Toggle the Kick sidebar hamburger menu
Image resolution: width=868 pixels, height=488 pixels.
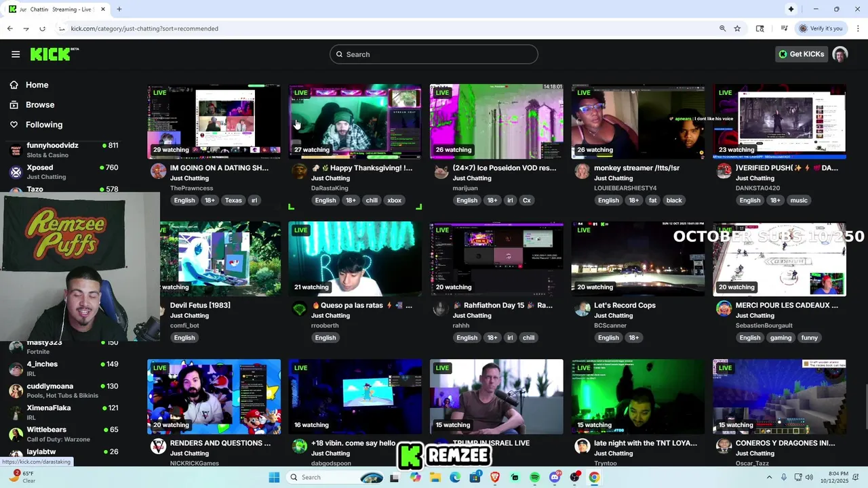[16, 54]
